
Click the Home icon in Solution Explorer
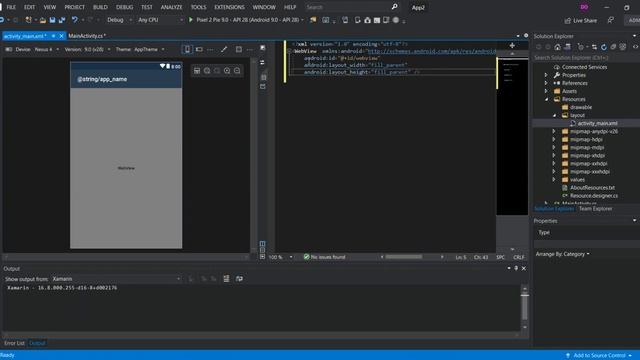pyautogui.click(x=558, y=47)
